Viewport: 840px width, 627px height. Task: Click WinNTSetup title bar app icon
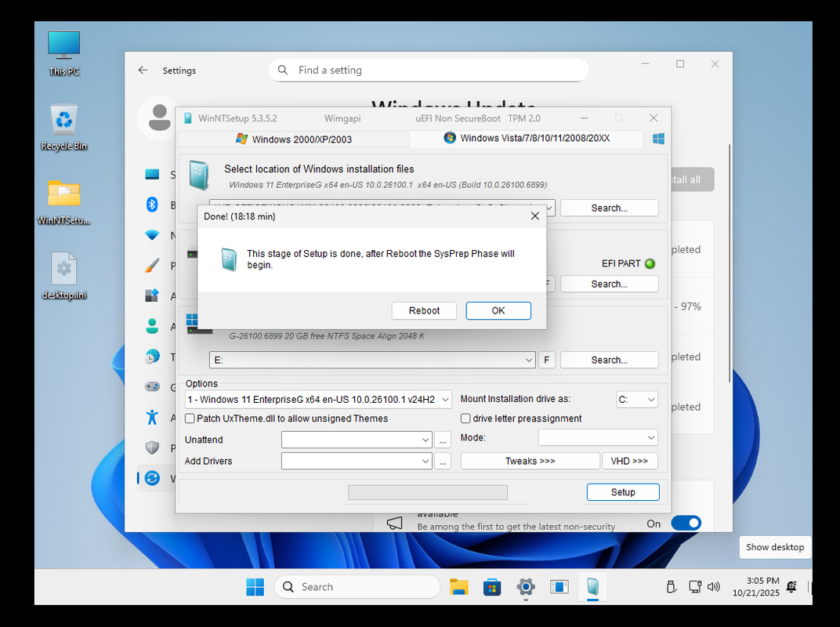pos(187,118)
